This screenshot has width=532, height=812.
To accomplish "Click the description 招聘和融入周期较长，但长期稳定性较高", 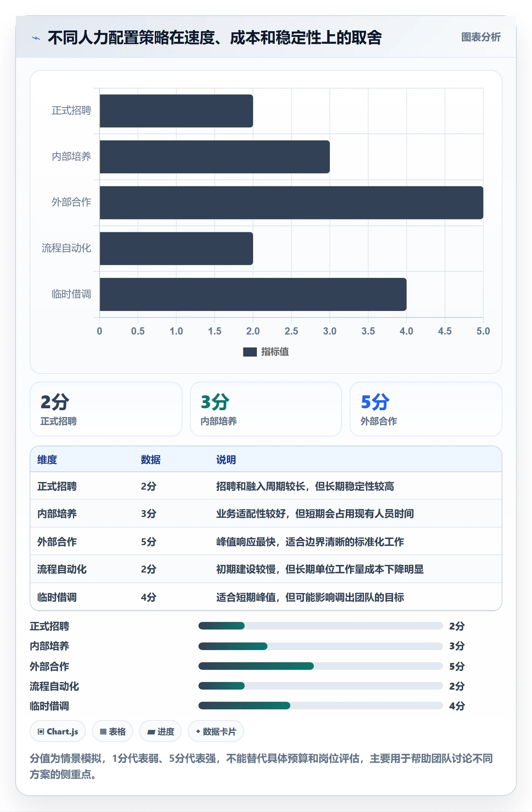I will click(x=305, y=486).
